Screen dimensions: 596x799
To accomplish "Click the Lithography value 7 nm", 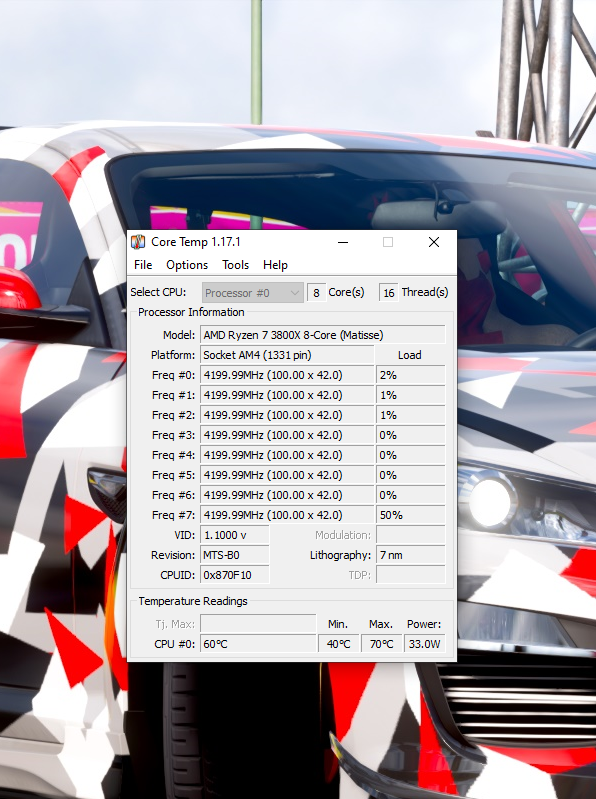I will (x=411, y=555).
